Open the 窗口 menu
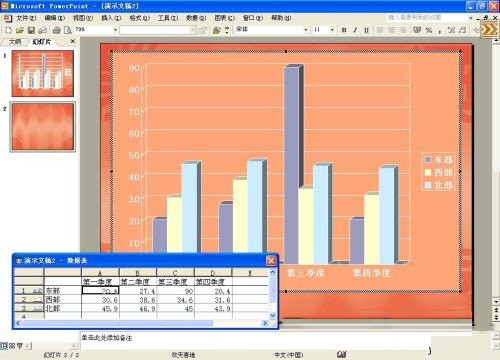This screenshot has width=500, height=360. (253, 18)
